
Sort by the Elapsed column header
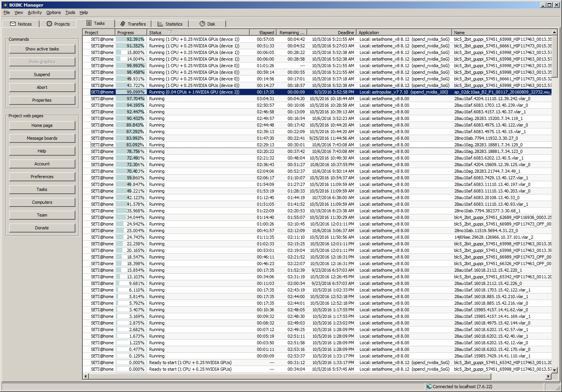(x=262, y=33)
